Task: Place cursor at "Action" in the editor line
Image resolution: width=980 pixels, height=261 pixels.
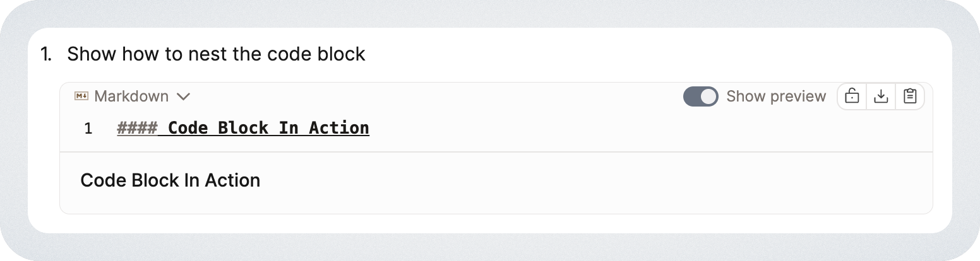Action: click(339, 128)
